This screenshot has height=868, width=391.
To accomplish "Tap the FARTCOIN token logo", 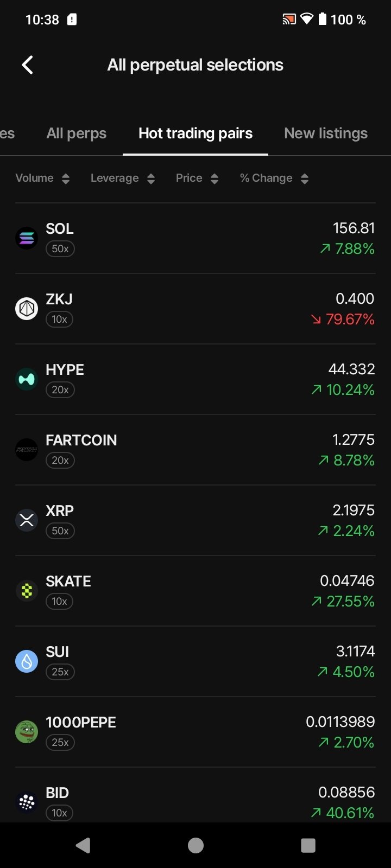I will [27, 450].
